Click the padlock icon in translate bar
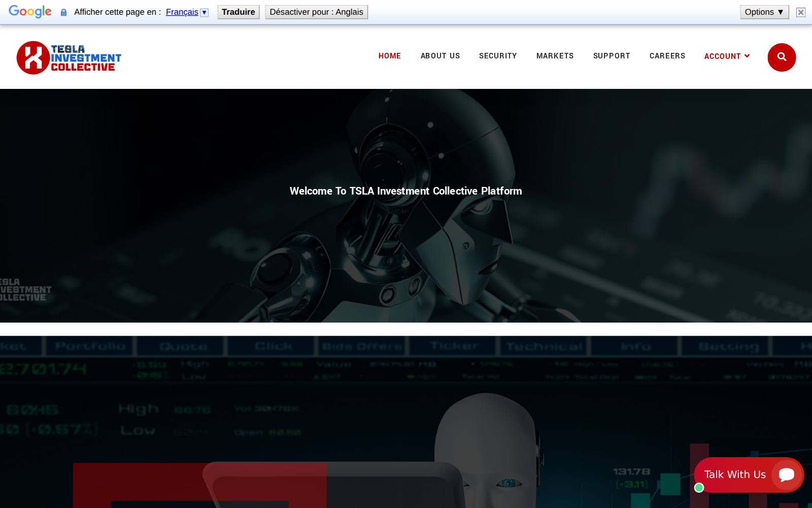The image size is (812, 508). [x=63, y=12]
